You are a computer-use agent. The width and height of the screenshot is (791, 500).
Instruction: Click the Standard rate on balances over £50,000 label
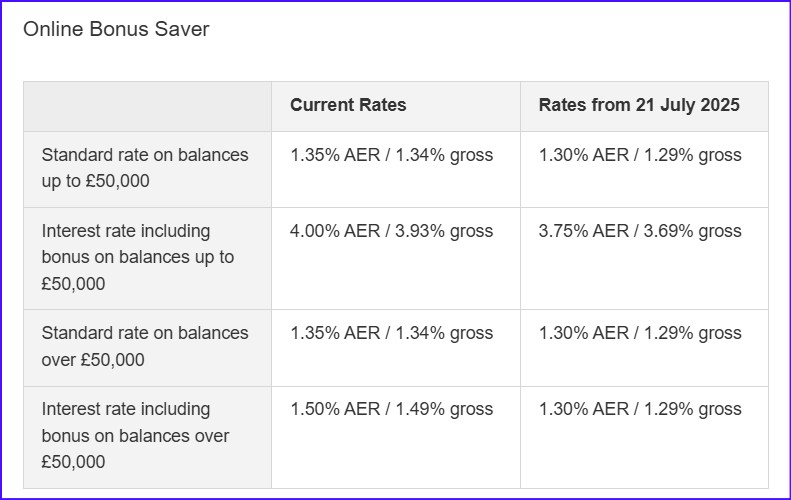pyautogui.click(x=147, y=348)
